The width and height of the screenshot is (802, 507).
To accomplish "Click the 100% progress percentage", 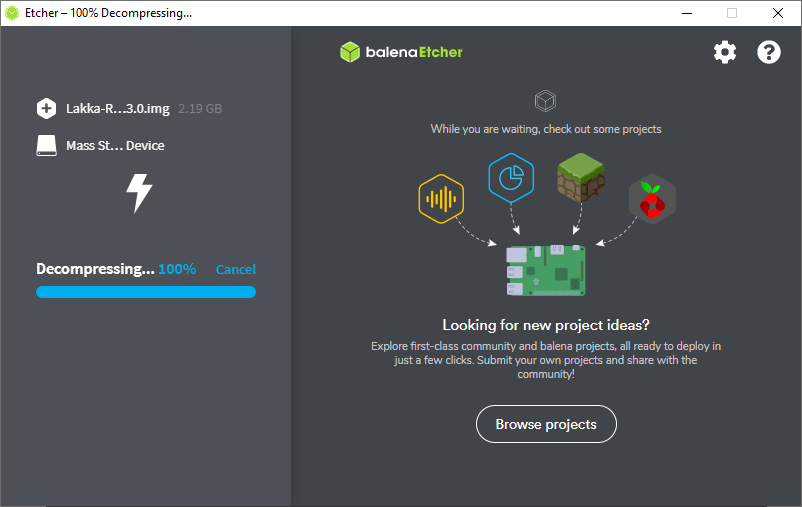I will (177, 269).
